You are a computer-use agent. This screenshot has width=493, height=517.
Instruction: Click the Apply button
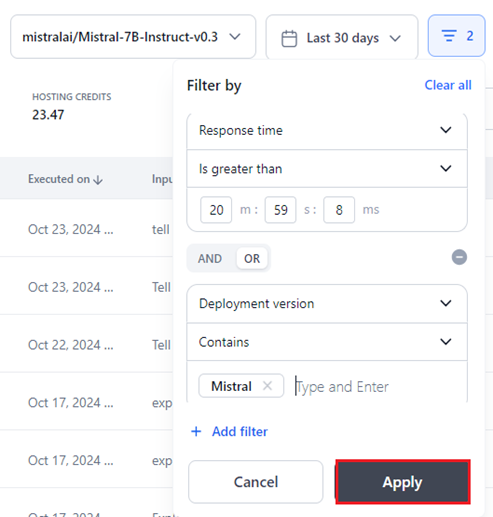click(x=403, y=482)
